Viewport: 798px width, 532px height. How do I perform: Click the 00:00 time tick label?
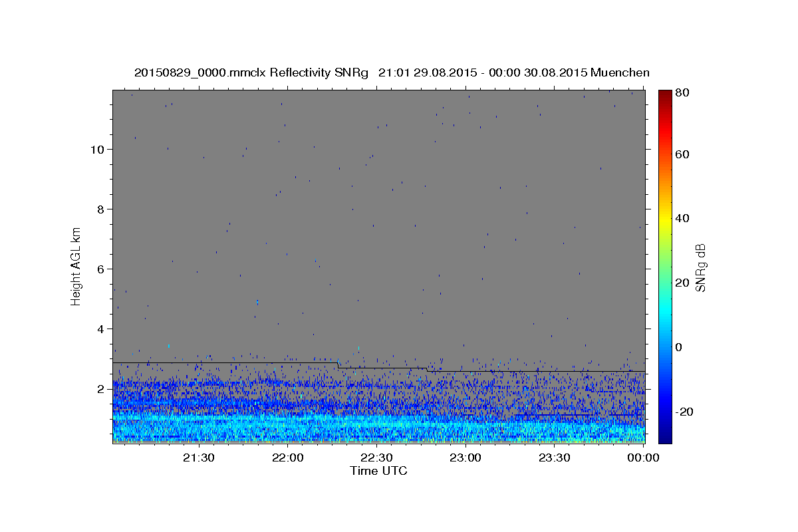pos(643,458)
